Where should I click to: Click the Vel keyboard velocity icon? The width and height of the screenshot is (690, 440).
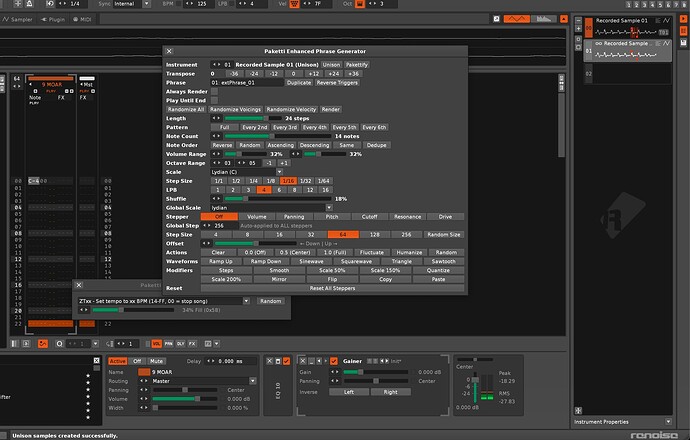[x=294, y=4]
